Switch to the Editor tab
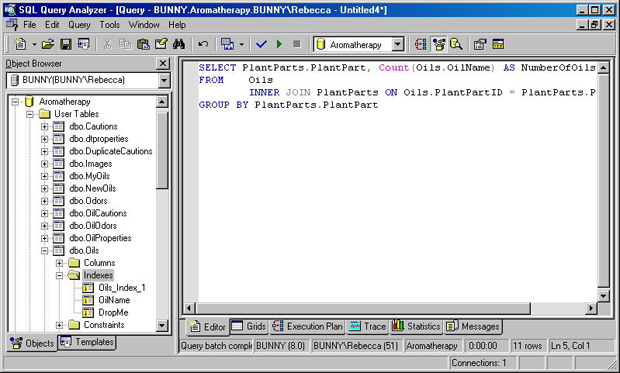Image resolution: width=620 pixels, height=373 pixels. point(207,327)
